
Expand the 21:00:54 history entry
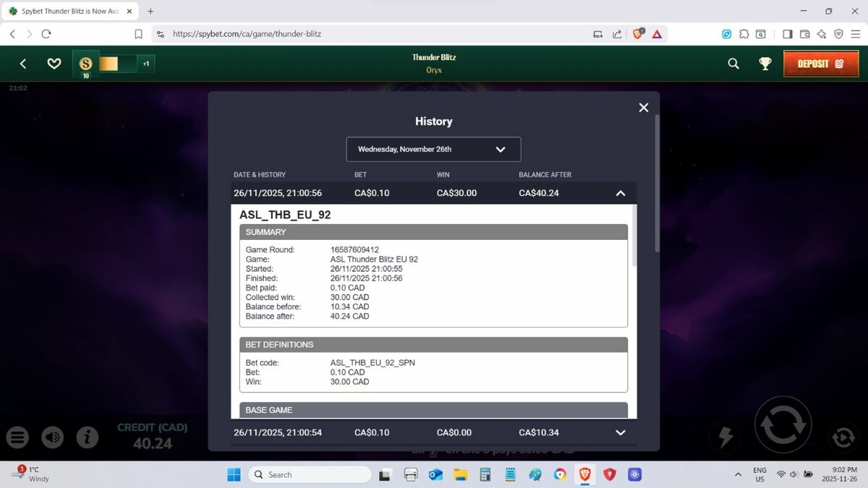[x=620, y=432]
